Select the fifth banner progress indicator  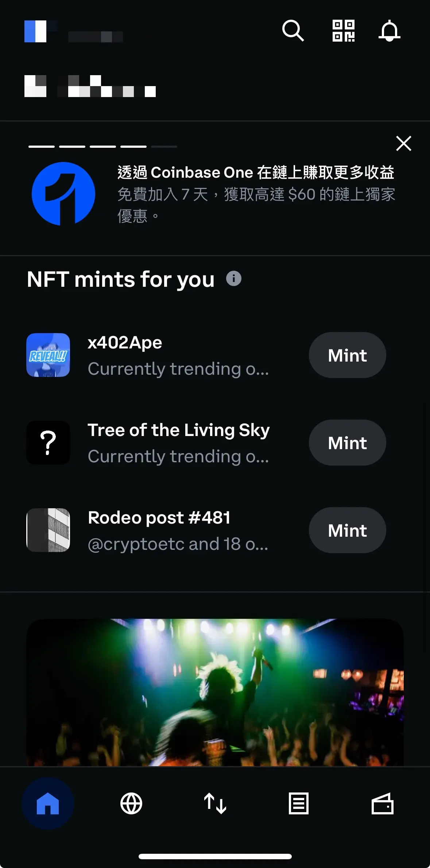click(164, 147)
